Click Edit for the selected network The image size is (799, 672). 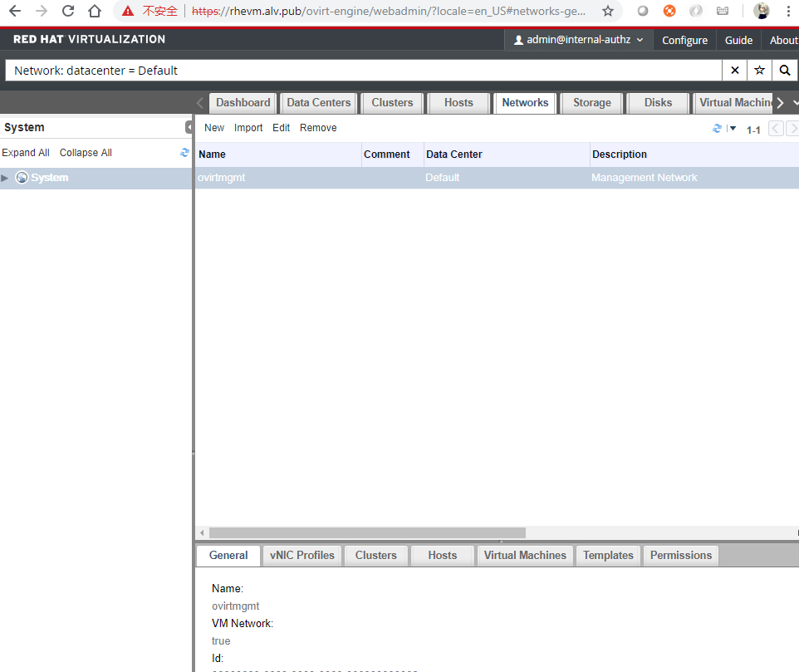[x=281, y=128]
